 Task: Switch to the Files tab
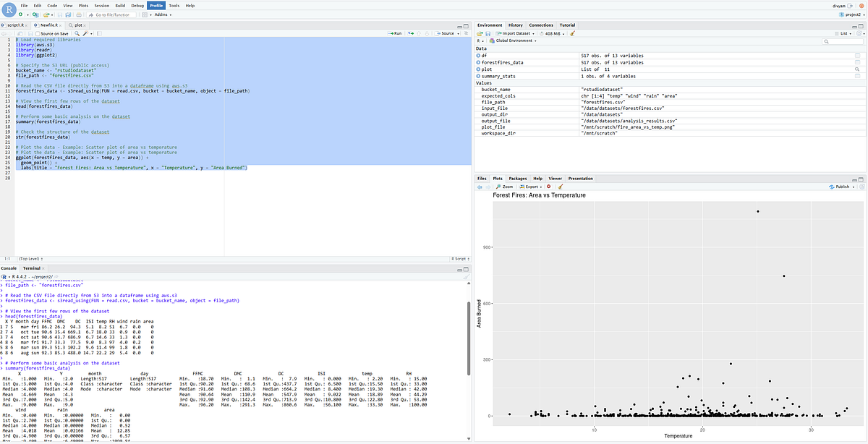tap(482, 178)
